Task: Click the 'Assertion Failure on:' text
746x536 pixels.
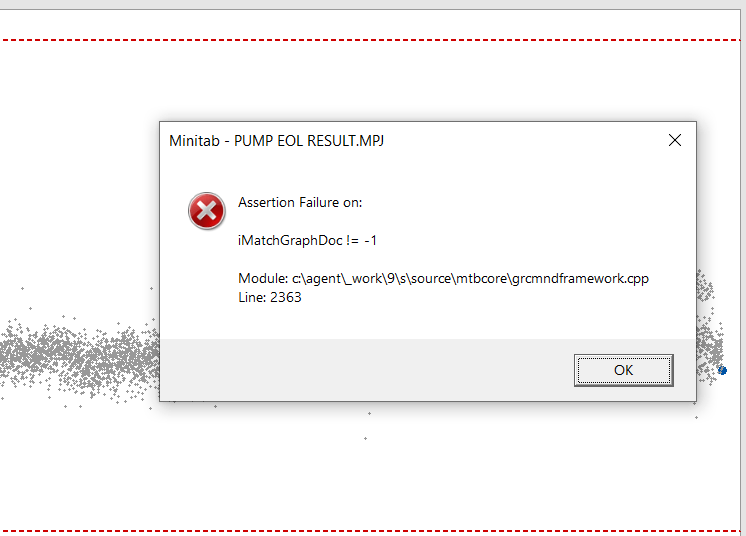Action: (300, 203)
